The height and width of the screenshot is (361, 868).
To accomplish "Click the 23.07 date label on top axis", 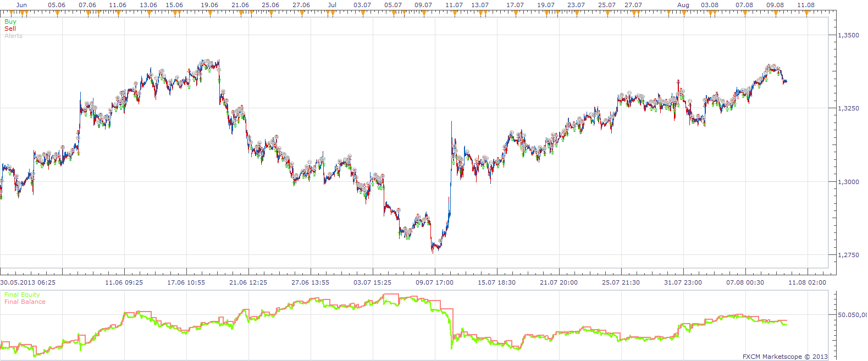I will coord(576,5).
